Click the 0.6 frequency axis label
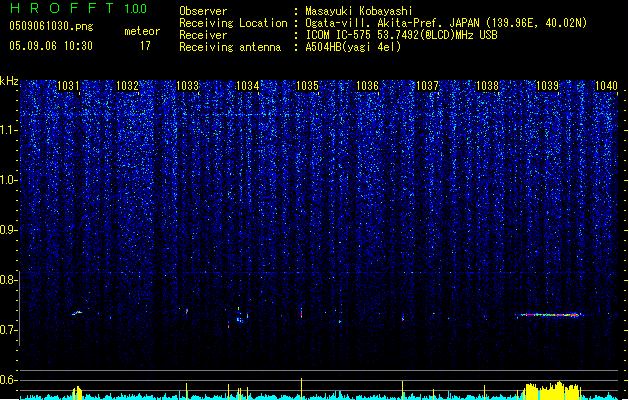The height and width of the screenshot is (400, 629). coord(8,380)
